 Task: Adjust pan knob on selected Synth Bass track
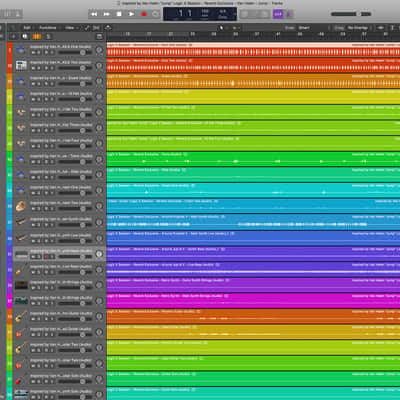click(99, 254)
